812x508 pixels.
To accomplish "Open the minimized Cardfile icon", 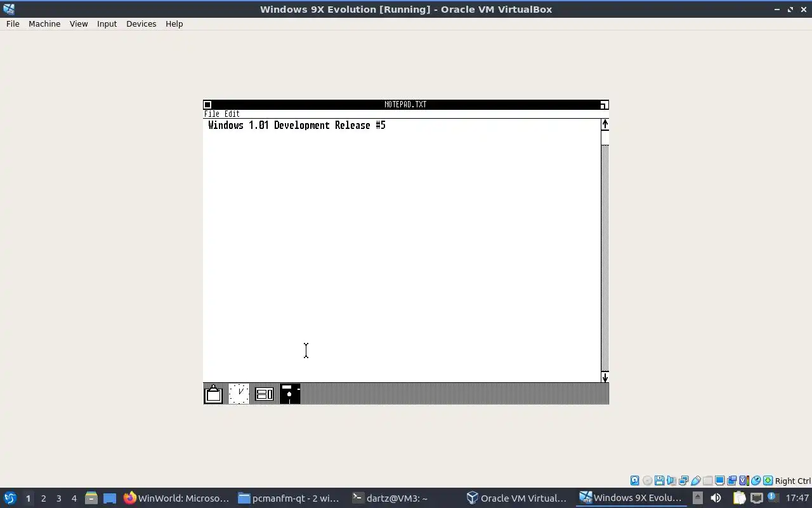I will pyautogui.click(x=265, y=394).
